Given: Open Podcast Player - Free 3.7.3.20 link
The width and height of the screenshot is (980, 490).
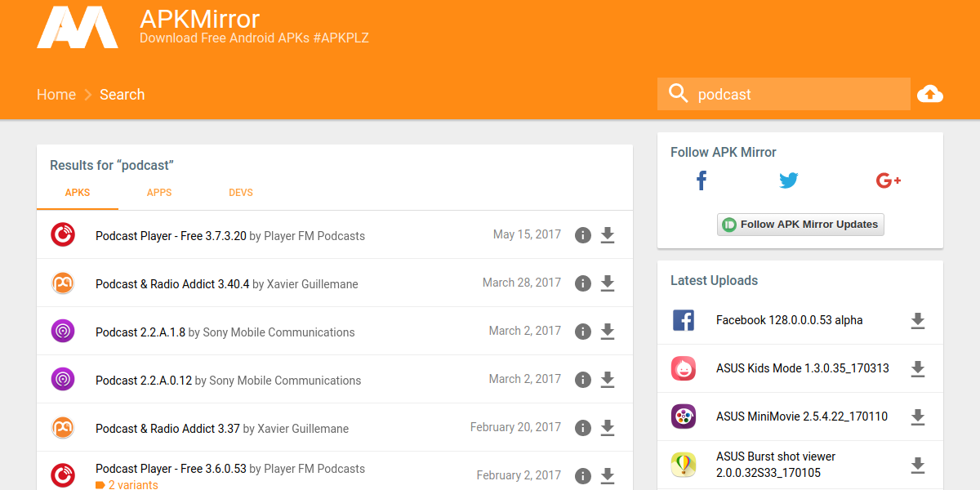Looking at the screenshot, I should pos(171,236).
